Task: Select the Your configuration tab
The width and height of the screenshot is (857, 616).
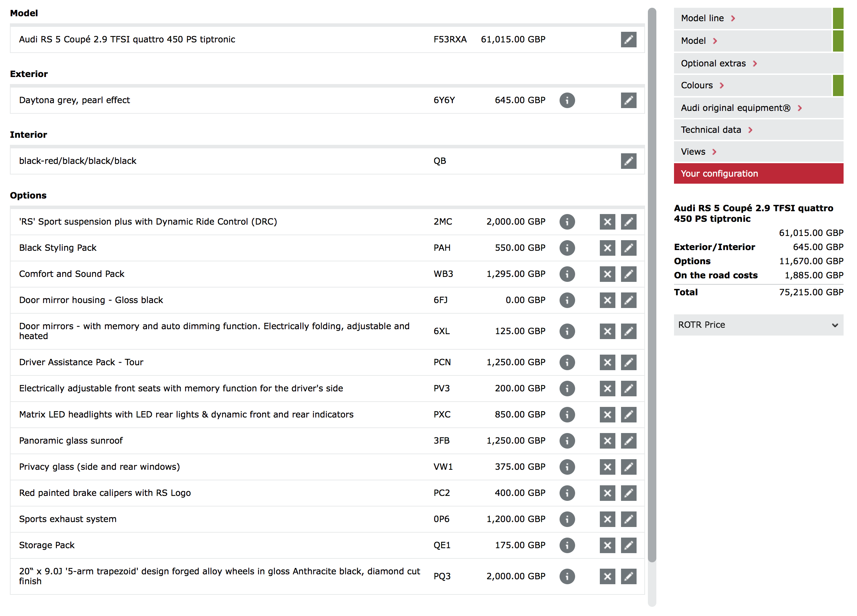Action: click(x=758, y=173)
